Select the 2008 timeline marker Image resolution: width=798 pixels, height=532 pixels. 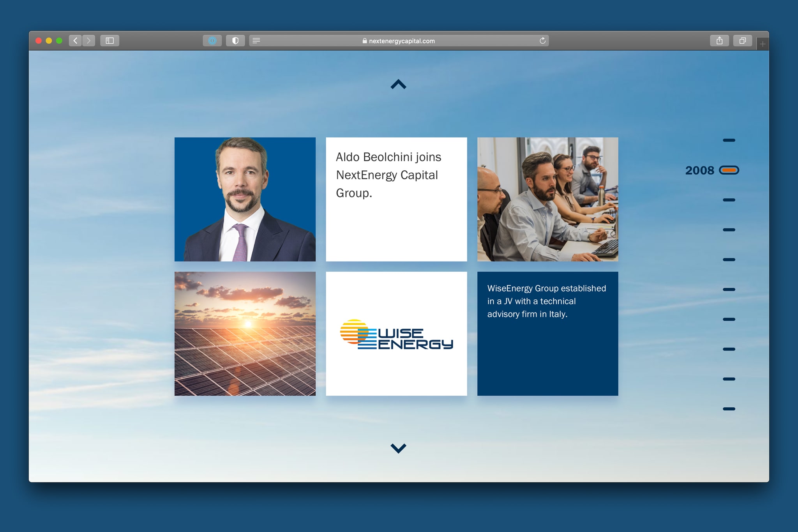coord(729,170)
